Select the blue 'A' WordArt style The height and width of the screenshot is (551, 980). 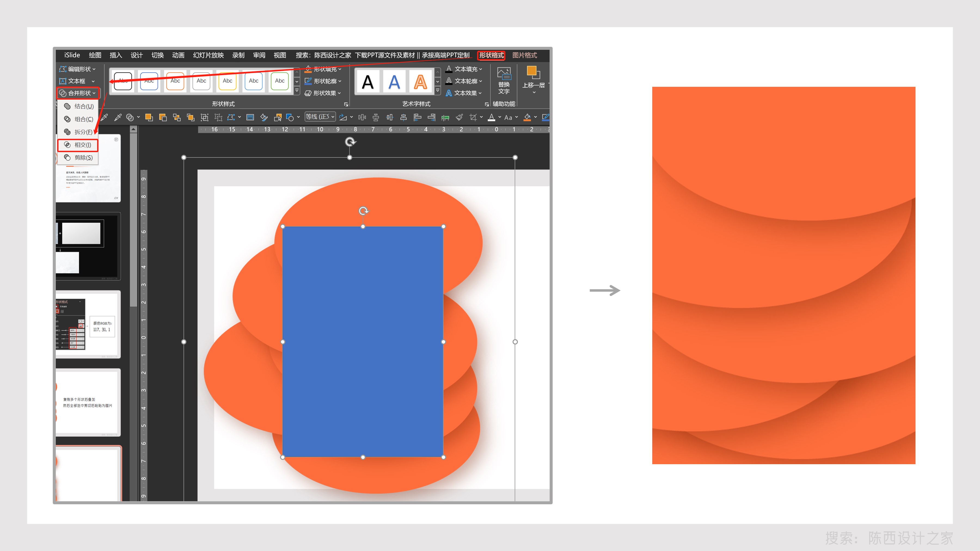[x=394, y=82]
